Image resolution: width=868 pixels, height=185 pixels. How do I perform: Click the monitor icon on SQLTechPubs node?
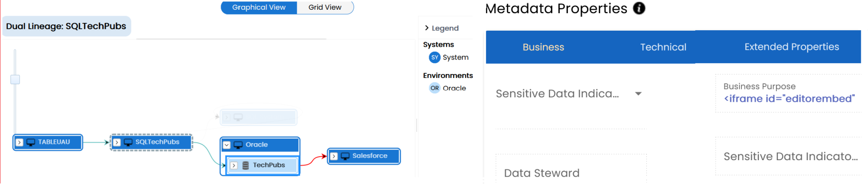pos(128,143)
